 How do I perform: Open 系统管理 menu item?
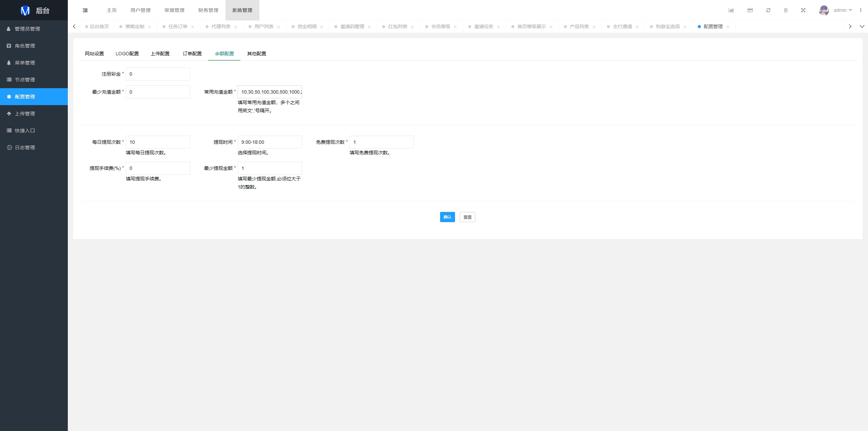click(242, 10)
